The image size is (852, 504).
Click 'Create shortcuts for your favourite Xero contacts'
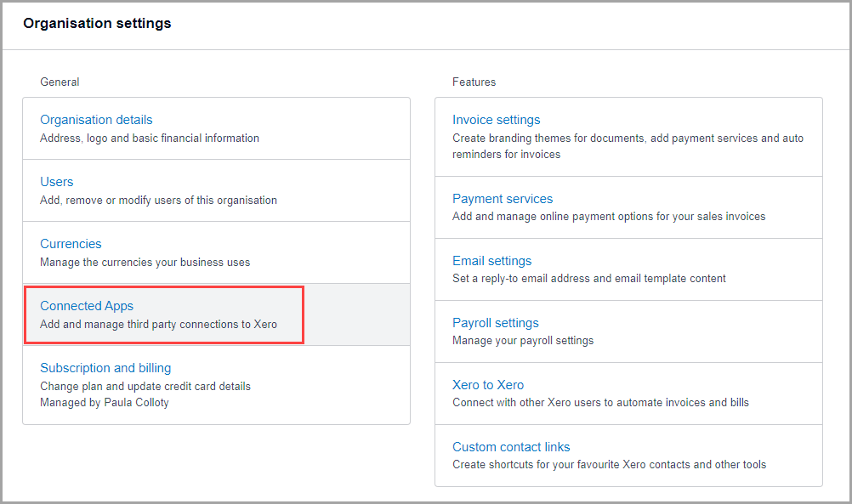[x=610, y=464]
